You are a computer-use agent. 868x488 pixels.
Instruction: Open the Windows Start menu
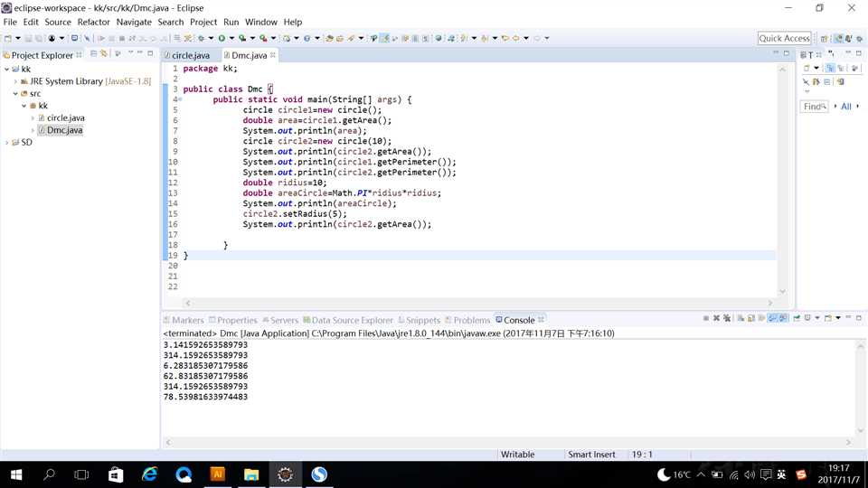pyautogui.click(x=16, y=474)
